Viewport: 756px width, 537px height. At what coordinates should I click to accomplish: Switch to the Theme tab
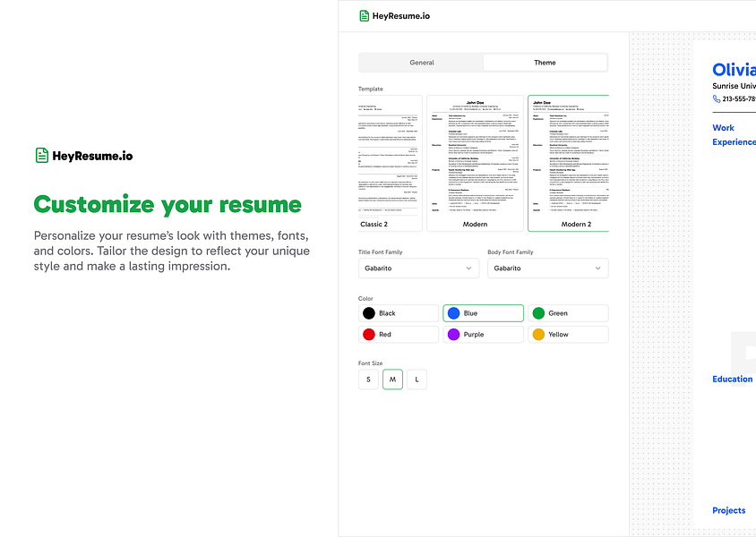pyautogui.click(x=545, y=62)
